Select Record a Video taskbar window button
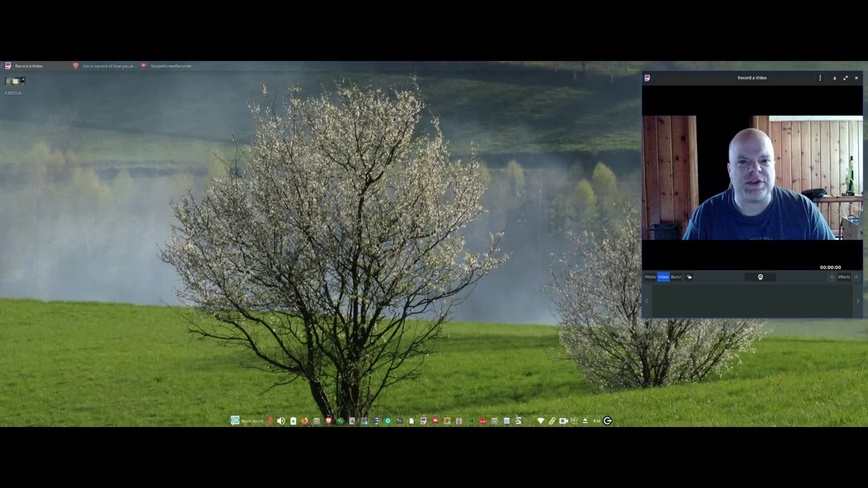 [x=35, y=66]
